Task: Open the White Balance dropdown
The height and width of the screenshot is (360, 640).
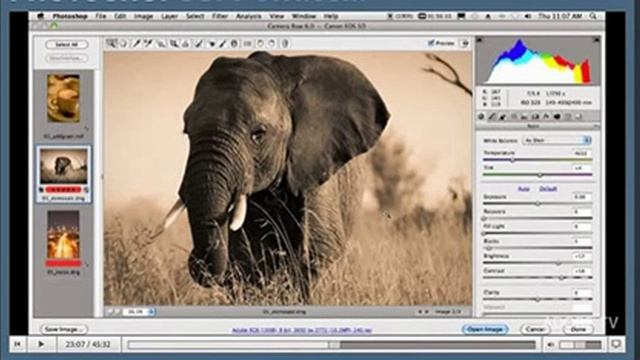Action: [x=557, y=140]
